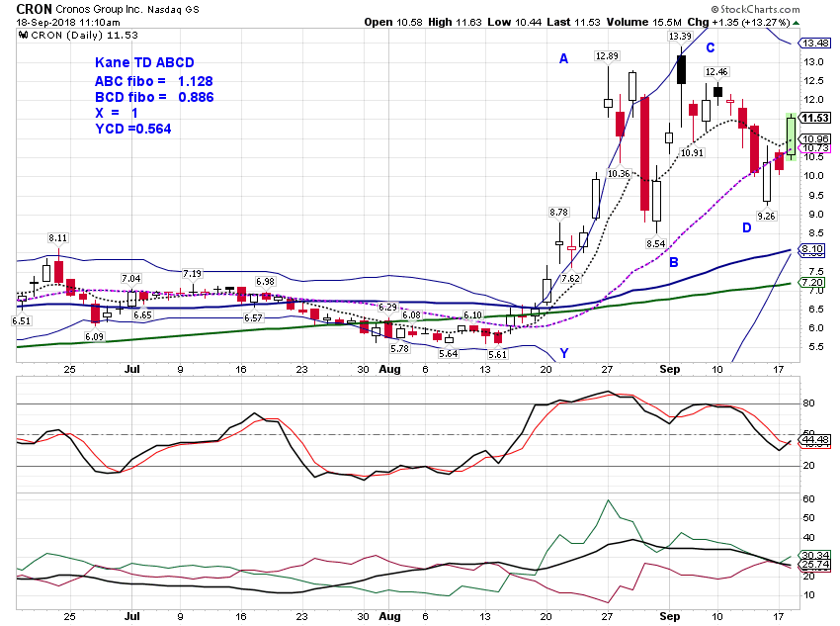This screenshot has height=626, width=840.
Task: Click the green highlighted latest candlestick
Action: coord(791,137)
